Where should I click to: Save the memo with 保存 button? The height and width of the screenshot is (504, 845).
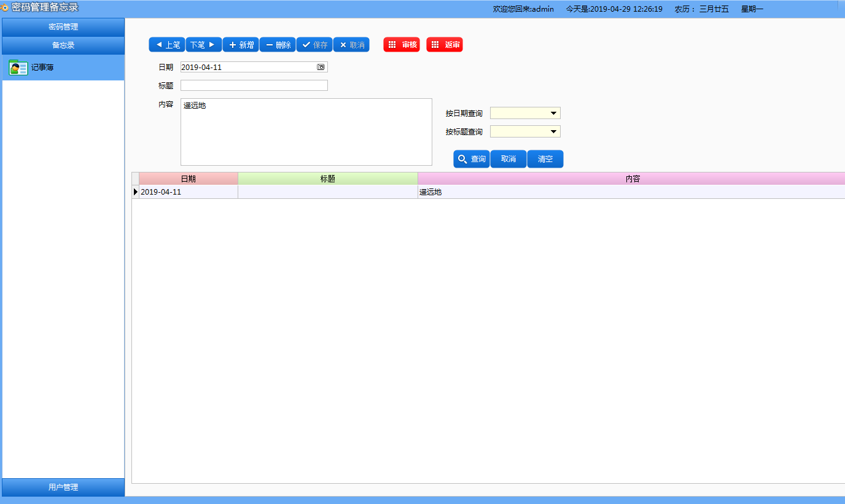tap(314, 45)
